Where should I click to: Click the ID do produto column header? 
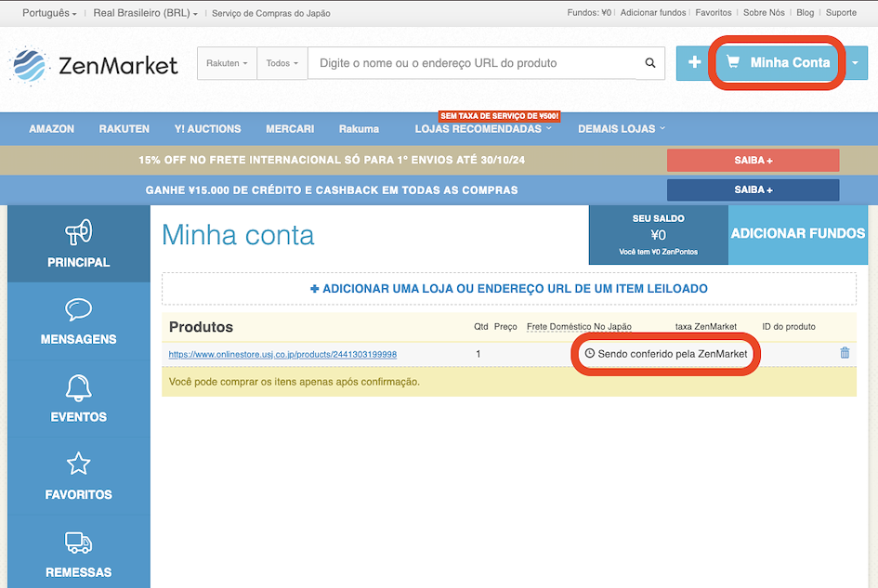(x=789, y=326)
